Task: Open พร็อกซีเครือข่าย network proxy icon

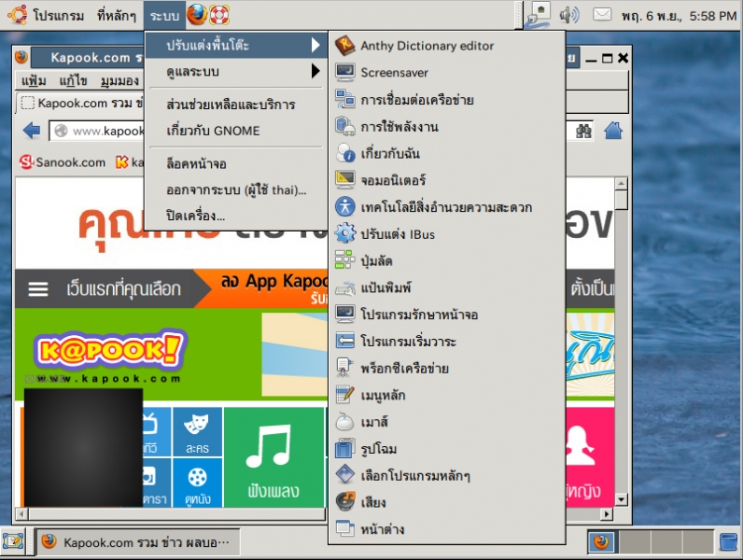Action: click(x=345, y=368)
